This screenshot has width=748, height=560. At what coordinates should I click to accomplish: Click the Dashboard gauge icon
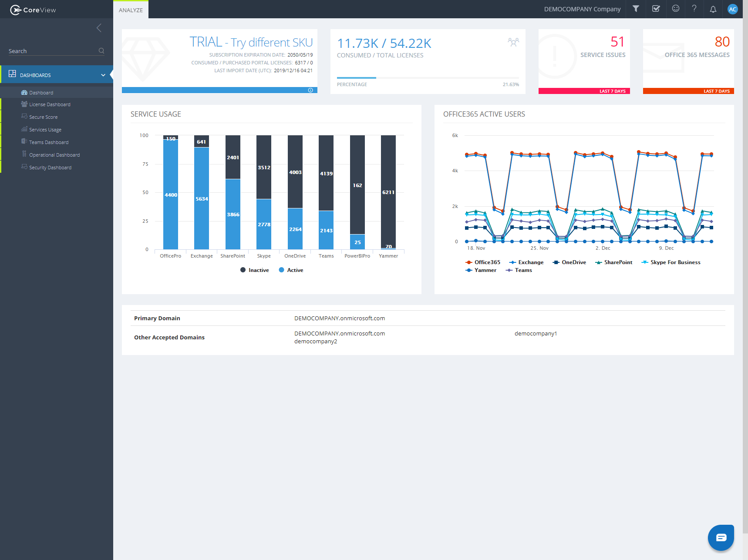pyautogui.click(x=24, y=93)
